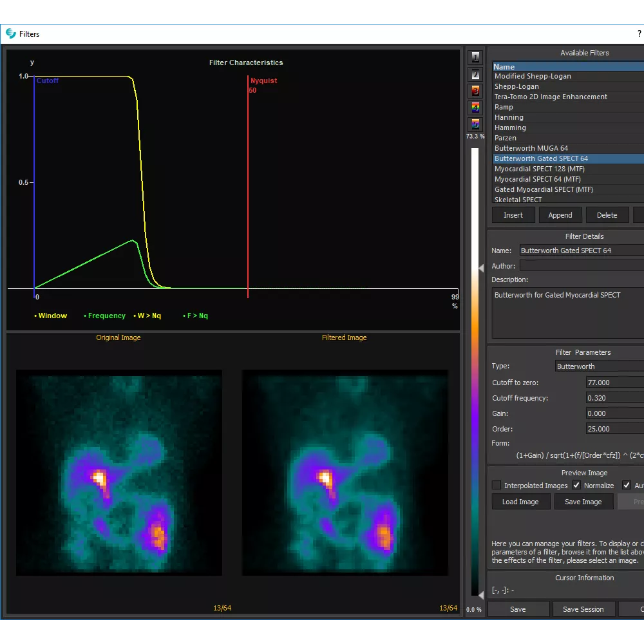Open the filter Type dropdown
The image size is (644, 644).
(599, 366)
